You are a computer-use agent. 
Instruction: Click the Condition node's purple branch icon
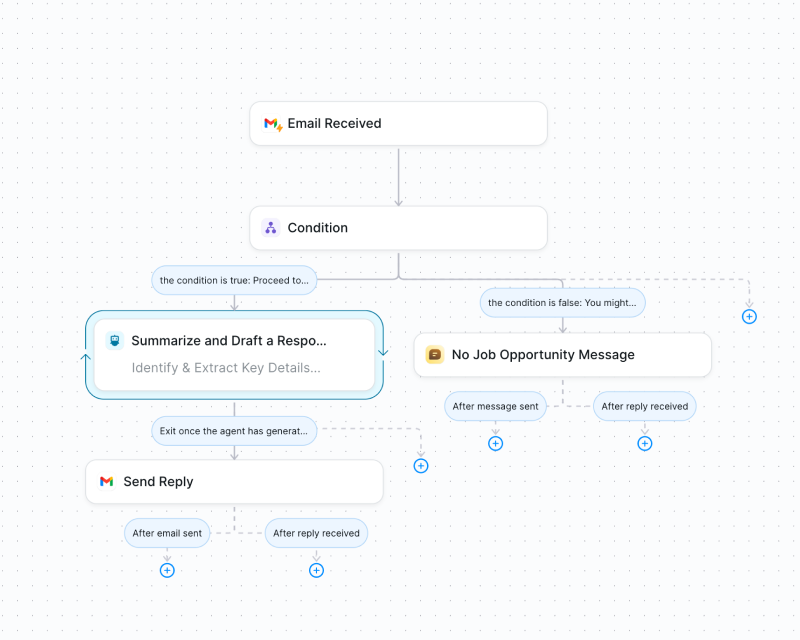[270, 228]
